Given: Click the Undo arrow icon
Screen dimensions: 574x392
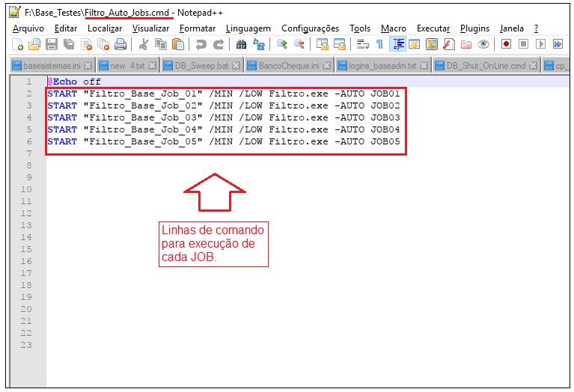Looking at the screenshot, I should (201, 45).
